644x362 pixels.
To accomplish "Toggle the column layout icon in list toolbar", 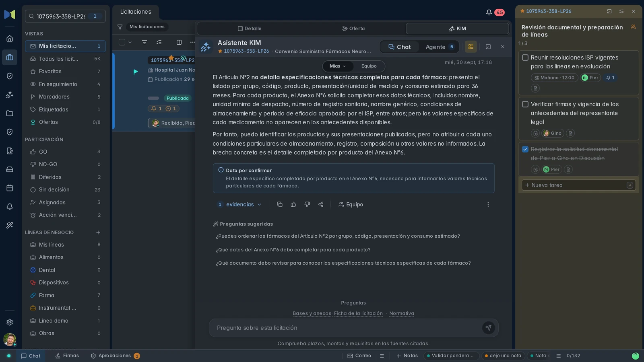I will [x=179, y=42].
